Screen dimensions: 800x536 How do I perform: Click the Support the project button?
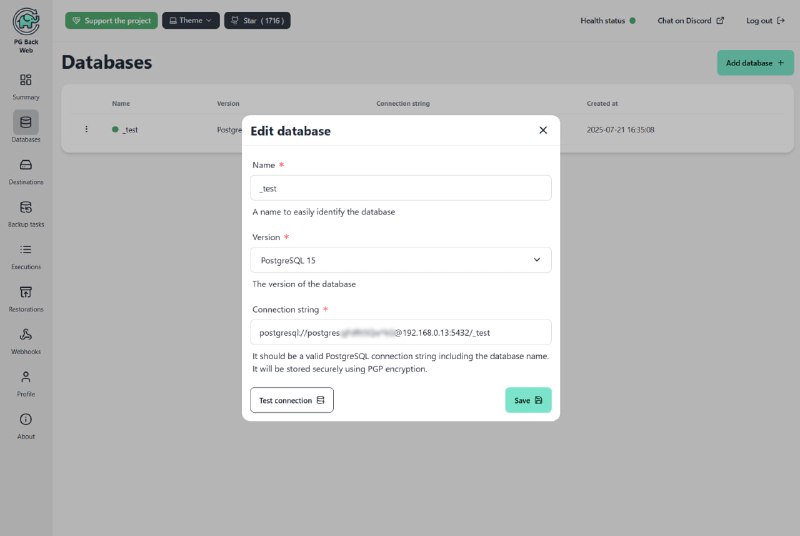point(111,20)
